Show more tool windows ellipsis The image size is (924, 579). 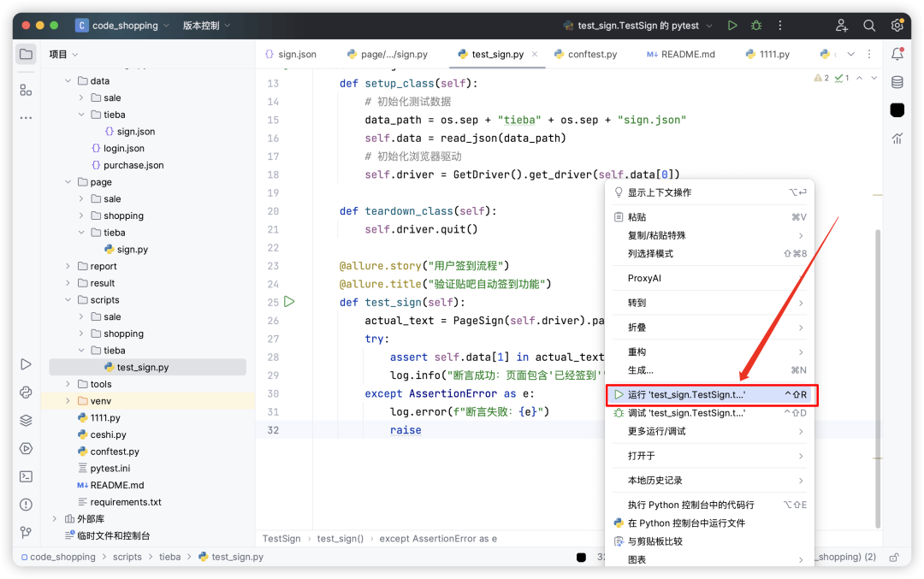[26, 118]
